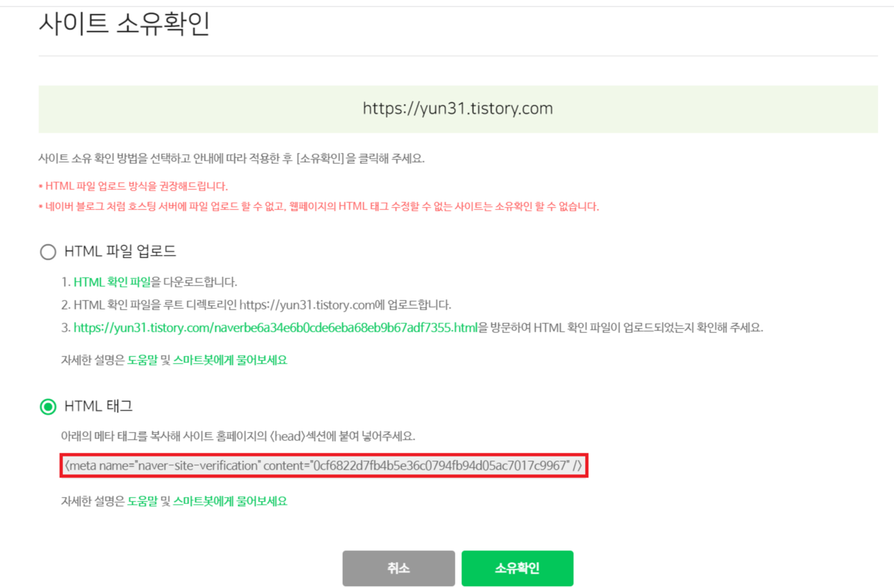
Task: Click the naver-site-verification meta tag code box
Action: (x=324, y=466)
